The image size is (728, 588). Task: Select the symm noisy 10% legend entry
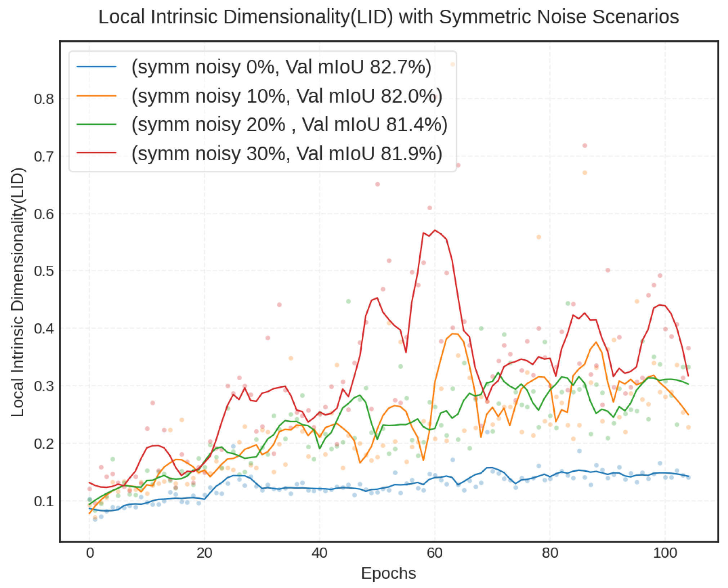(x=286, y=96)
